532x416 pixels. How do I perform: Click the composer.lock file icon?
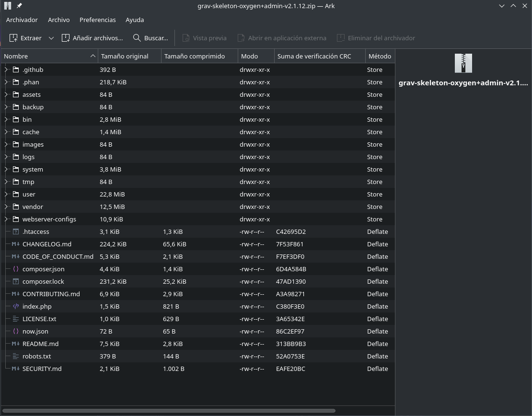[16, 282]
